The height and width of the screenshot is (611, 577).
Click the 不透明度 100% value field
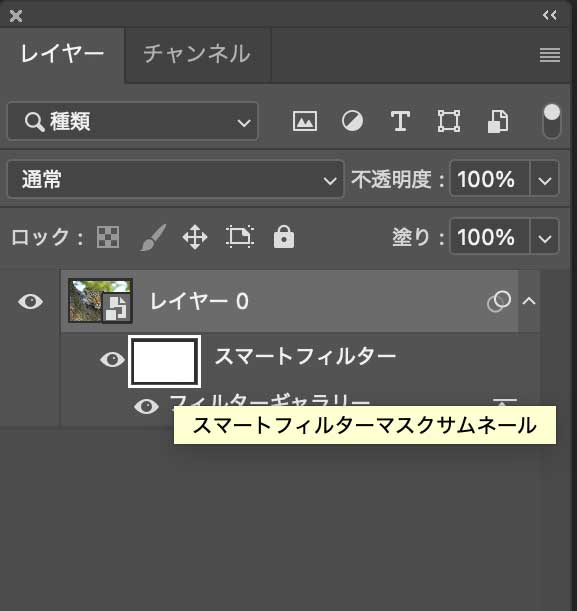(490, 179)
